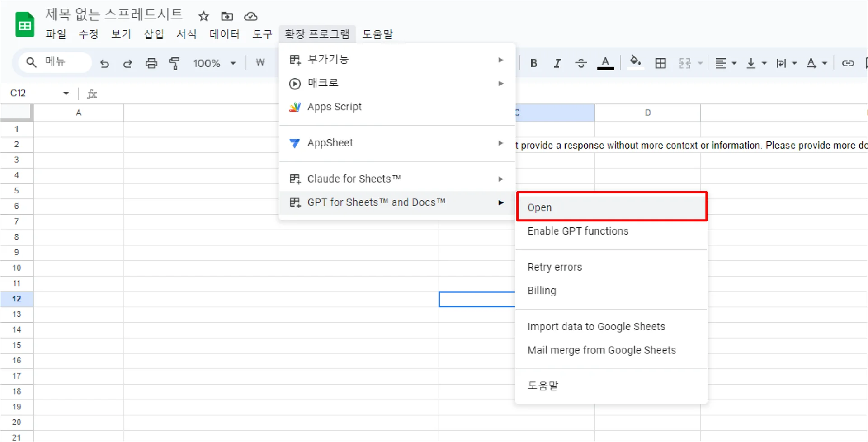Open the text color picker
868x442 pixels.
[605, 63]
